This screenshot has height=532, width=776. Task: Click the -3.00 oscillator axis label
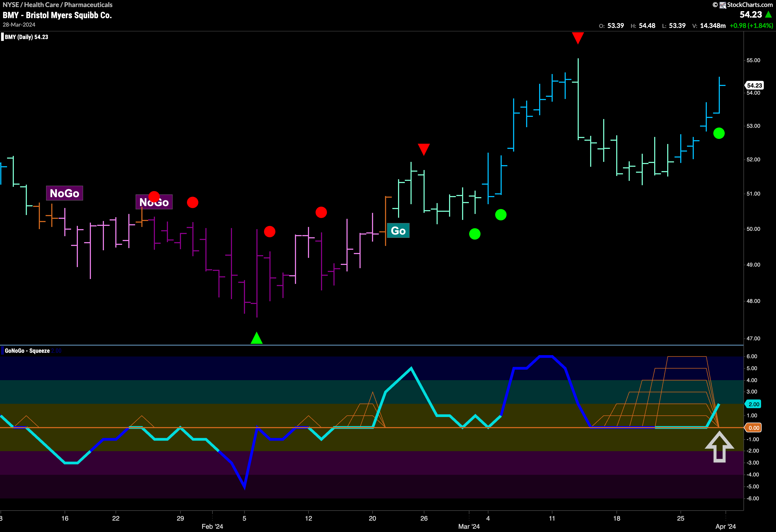click(753, 463)
